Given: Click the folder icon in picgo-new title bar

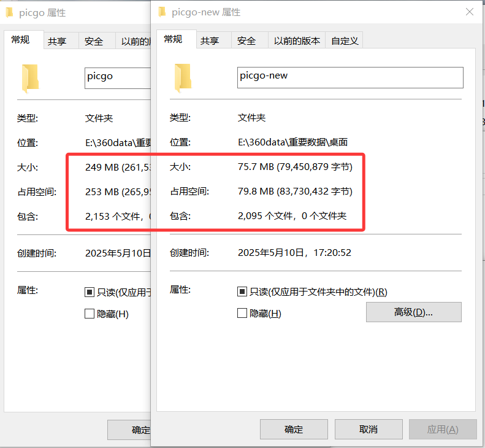Looking at the screenshot, I should pyautogui.click(x=162, y=12).
